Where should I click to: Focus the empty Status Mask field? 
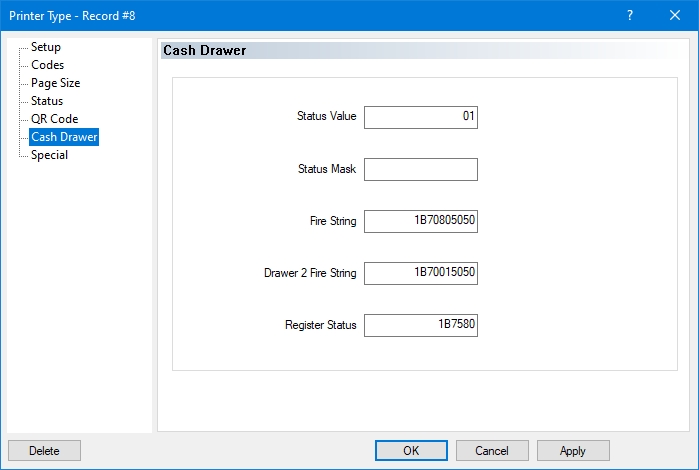[x=420, y=169]
